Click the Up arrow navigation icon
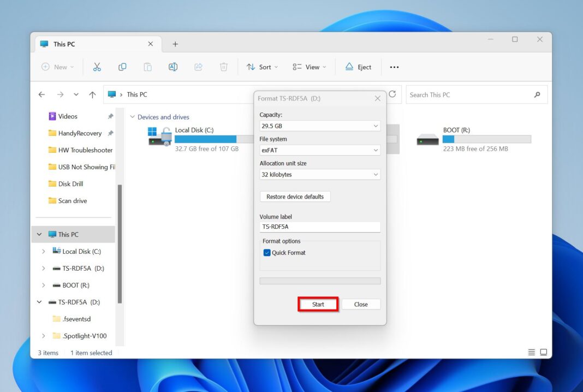 click(92, 94)
